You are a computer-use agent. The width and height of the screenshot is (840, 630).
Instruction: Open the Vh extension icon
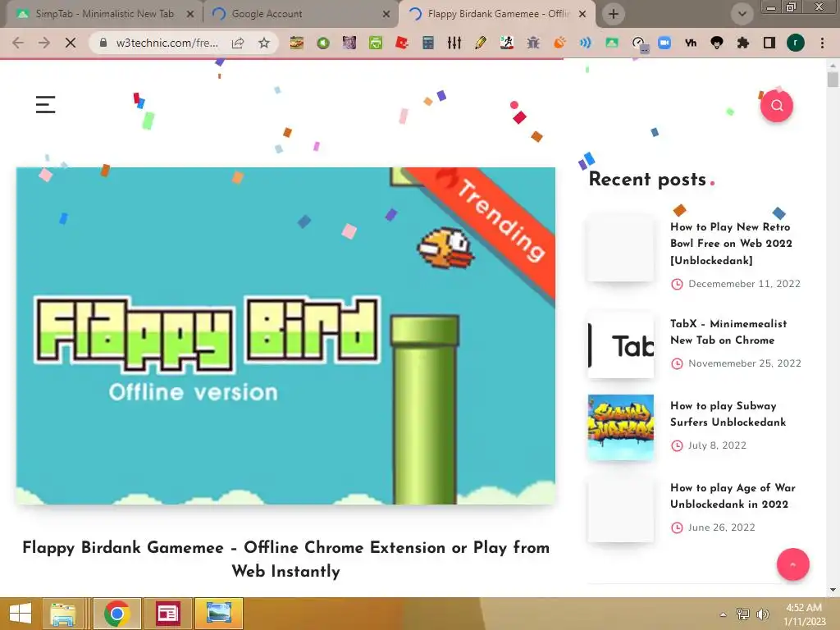click(x=691, y=43)
